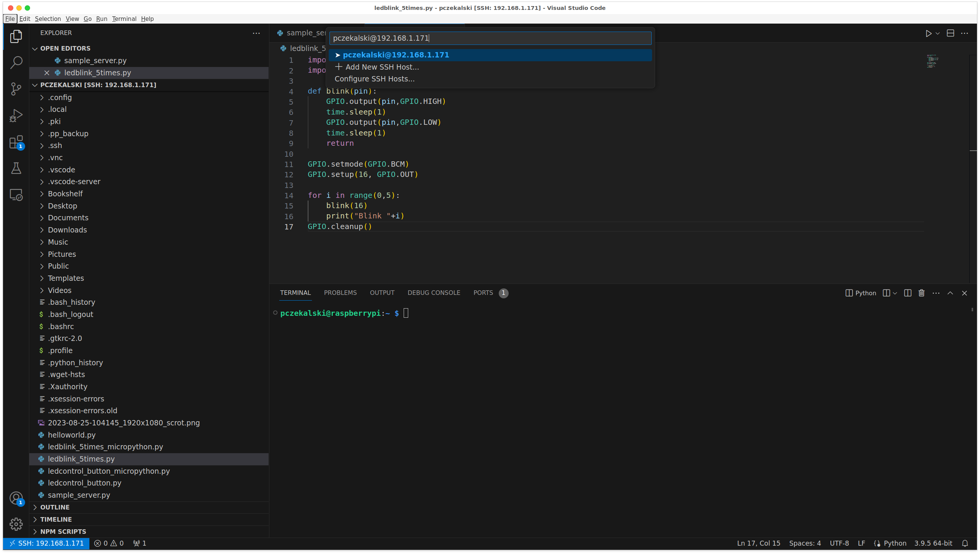Open the Manage gear icon

[x=16, y=524]
